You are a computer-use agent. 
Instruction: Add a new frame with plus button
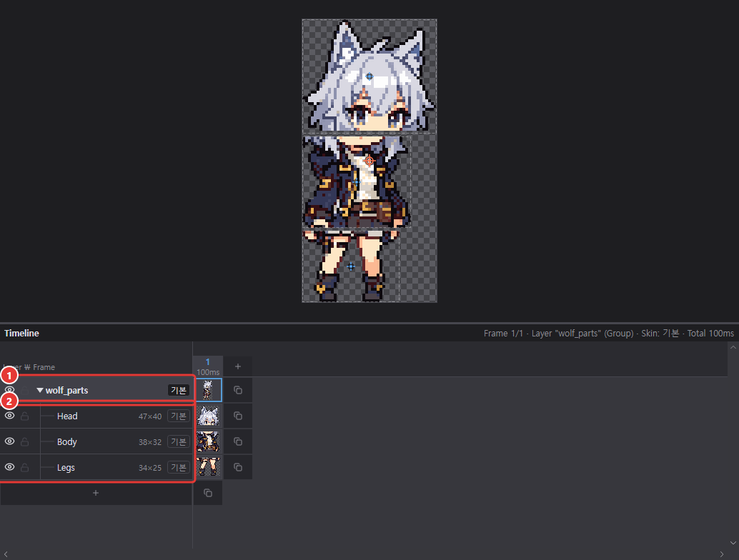coord(238,366)
